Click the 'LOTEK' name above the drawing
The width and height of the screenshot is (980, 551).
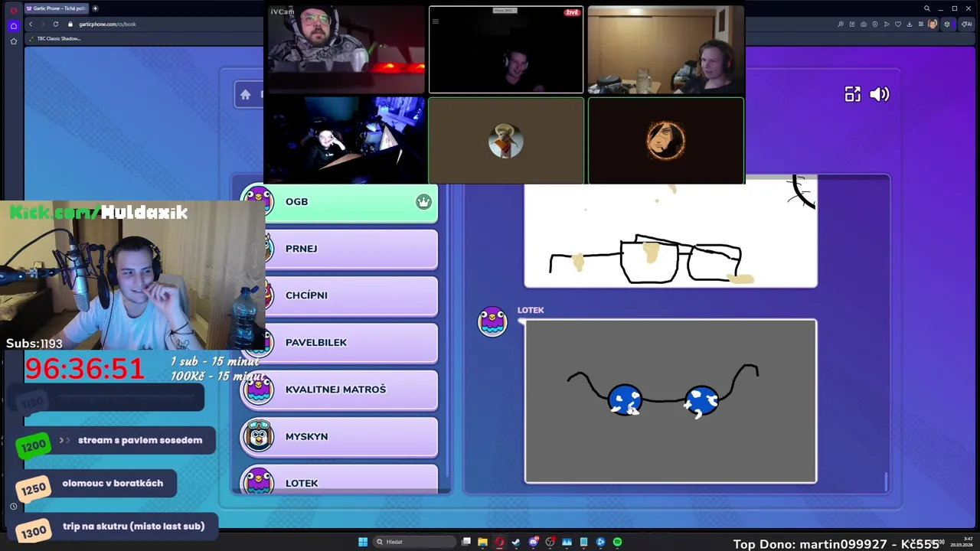531,310
